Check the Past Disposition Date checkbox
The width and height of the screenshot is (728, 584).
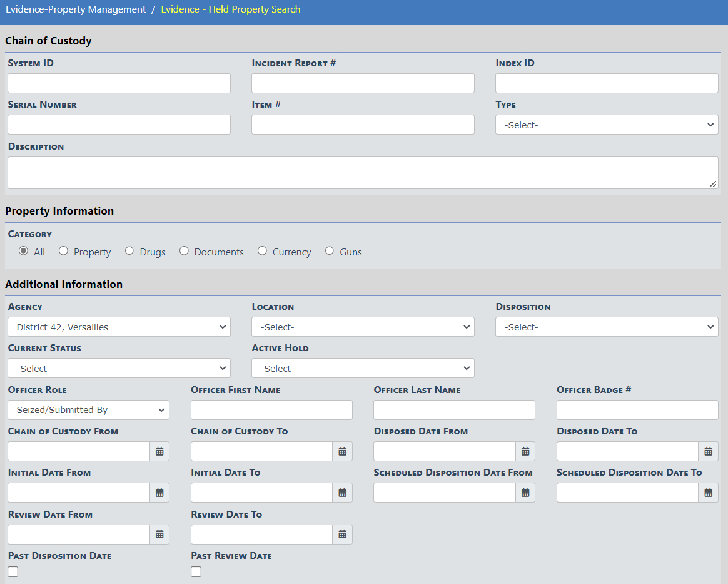pyautogui.click(x=13, y=571)
